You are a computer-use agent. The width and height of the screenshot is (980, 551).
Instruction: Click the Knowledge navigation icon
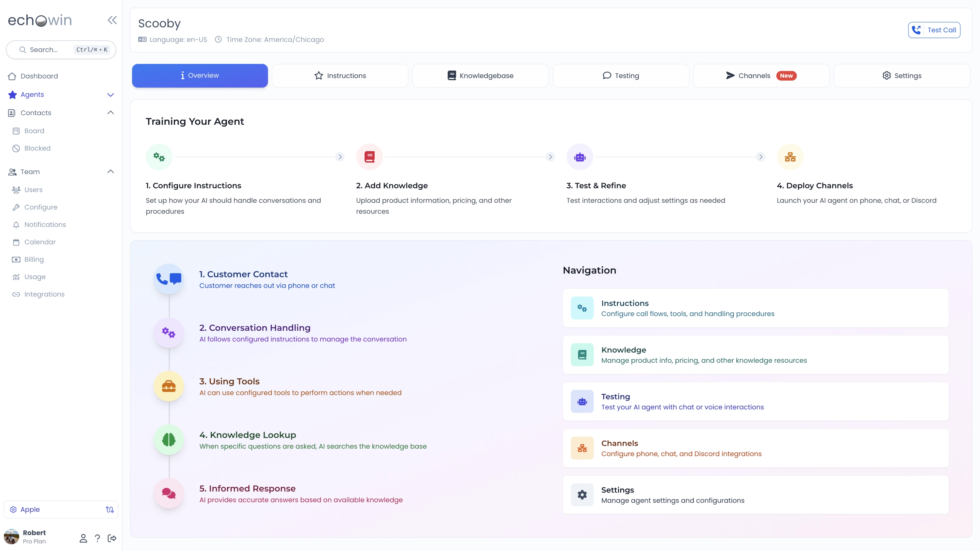(581, 354)
